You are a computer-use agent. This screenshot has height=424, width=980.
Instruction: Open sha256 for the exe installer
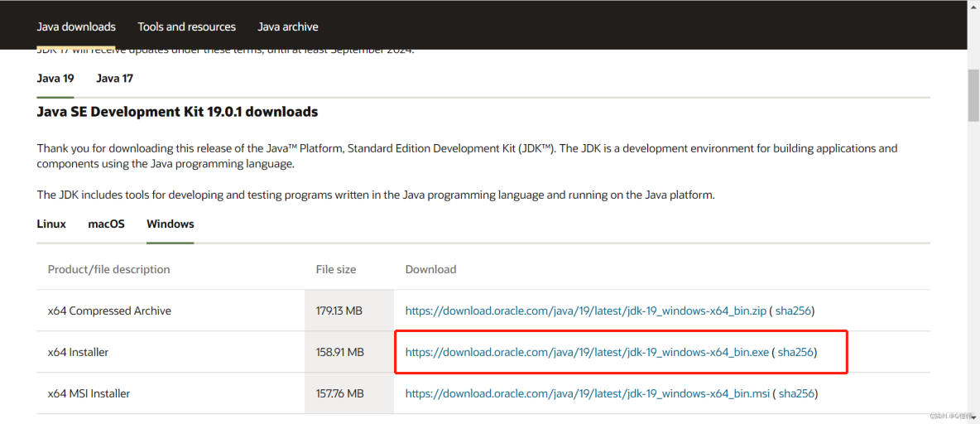point(795,353)
